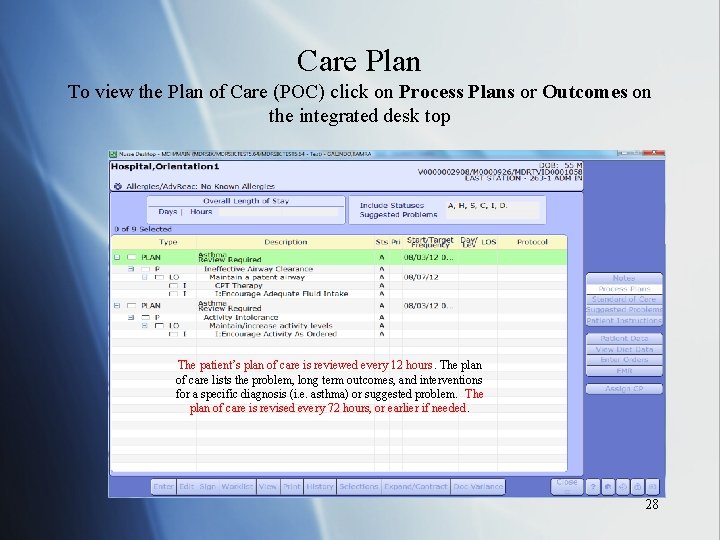
Task: Click Enter Orders side button
Action: tap(624, 360)
